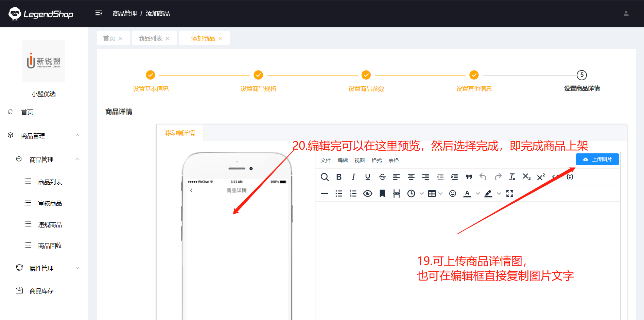Screen dimensions: 644x320
Task: Open the table insert dropdown arrow
Action: [x=441, y=193]
